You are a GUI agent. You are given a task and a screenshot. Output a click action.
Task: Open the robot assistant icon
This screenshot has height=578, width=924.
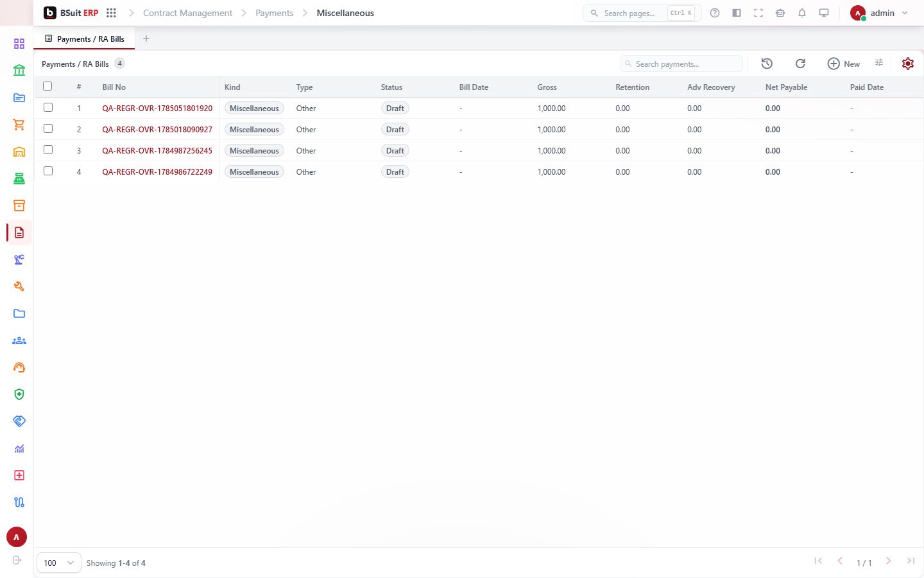pos(780,13)
